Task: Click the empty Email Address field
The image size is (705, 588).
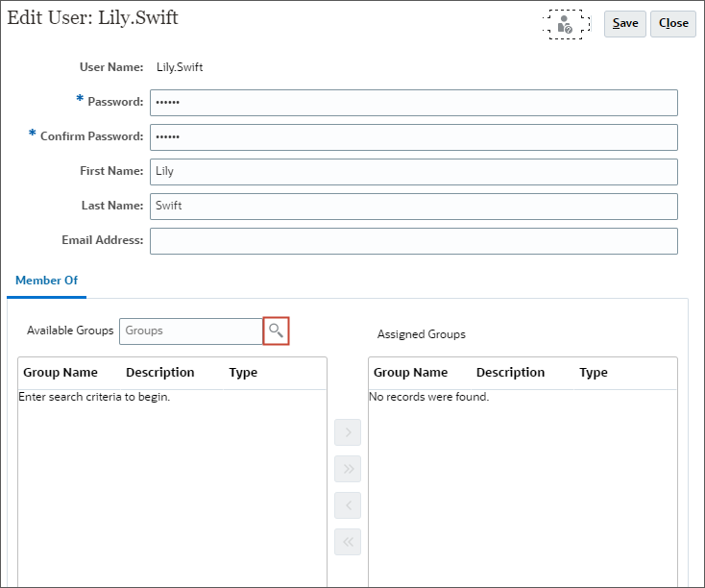Action: point(414,241)
